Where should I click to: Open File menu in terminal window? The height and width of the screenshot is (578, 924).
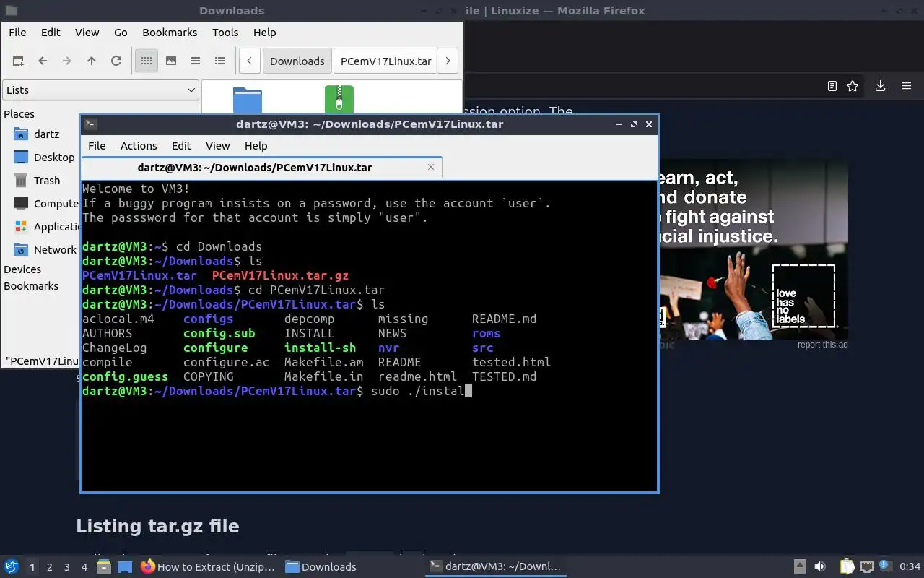tap(97, 145)
